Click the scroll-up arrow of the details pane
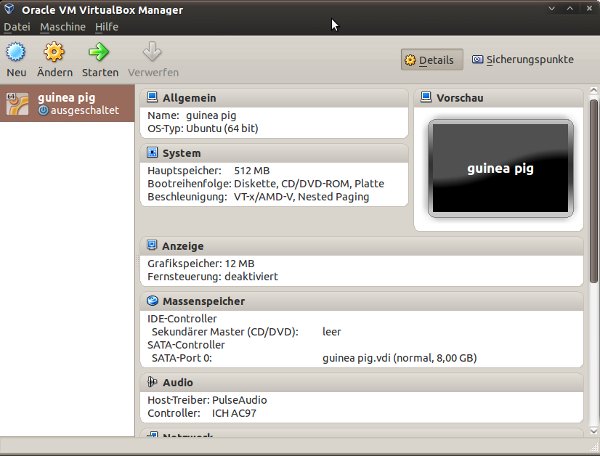 pos(593,91)
